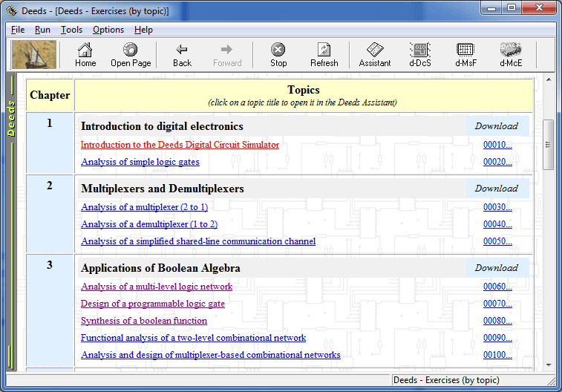The image size is (562, 392).
Task: Click the 'Chapter' column header
Action: pos(50,95)
